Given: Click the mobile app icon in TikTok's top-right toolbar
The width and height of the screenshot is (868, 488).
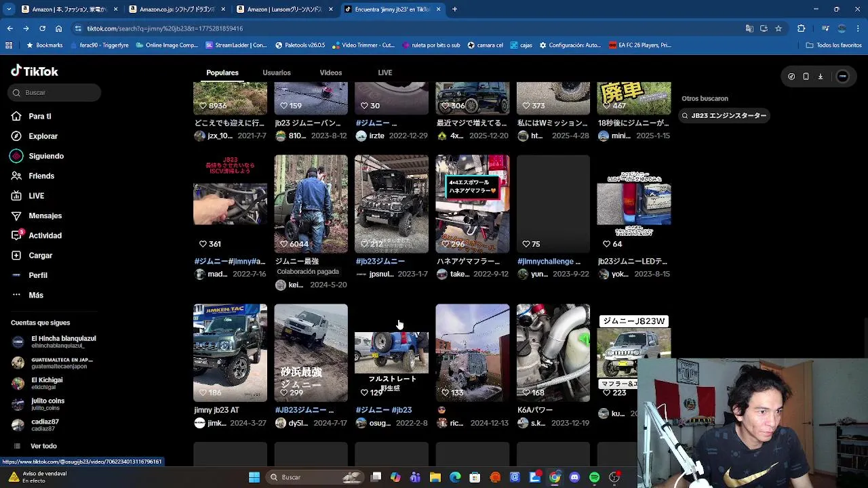Looking at the screenshot, I should pyautogui.click(x=806, y=77).
